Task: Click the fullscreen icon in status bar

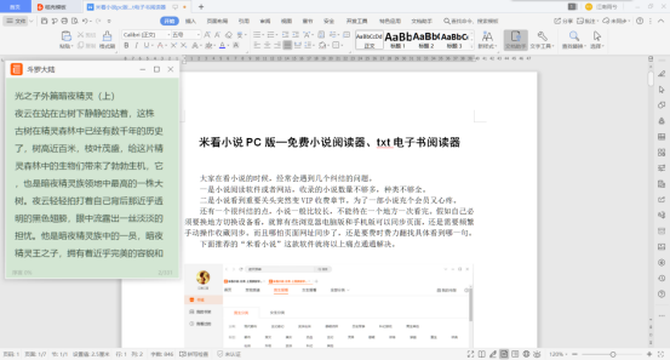Action: [x=470, y=354]
